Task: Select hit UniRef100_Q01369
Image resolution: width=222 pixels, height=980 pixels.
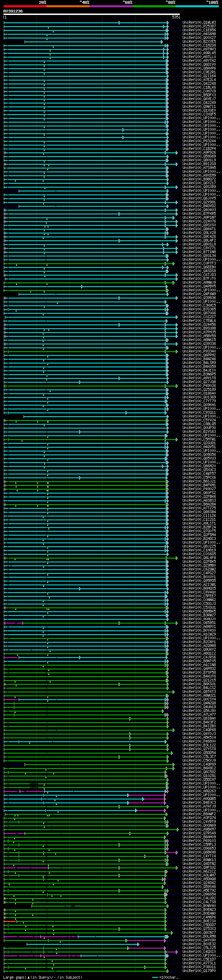Action: point(199,397)
